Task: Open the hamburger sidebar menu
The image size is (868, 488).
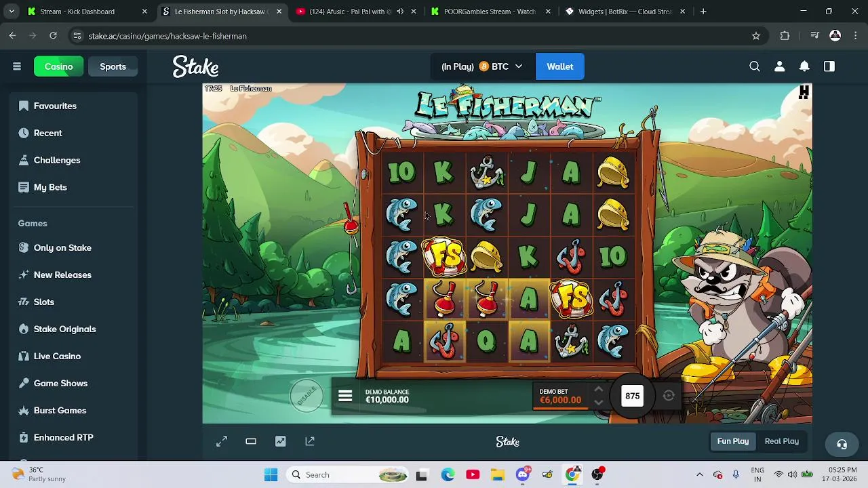Action: (x=17, y=66)
